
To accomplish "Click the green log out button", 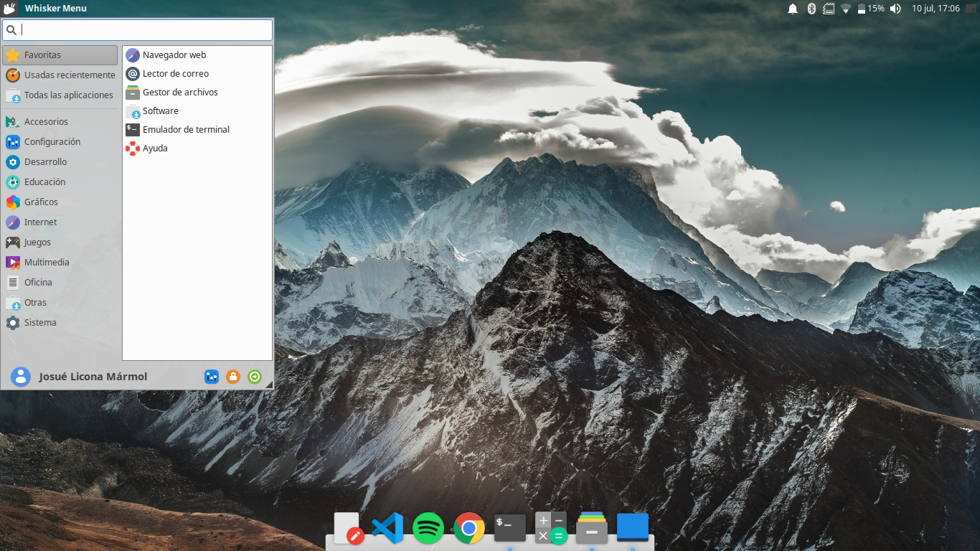I will 255,377.
